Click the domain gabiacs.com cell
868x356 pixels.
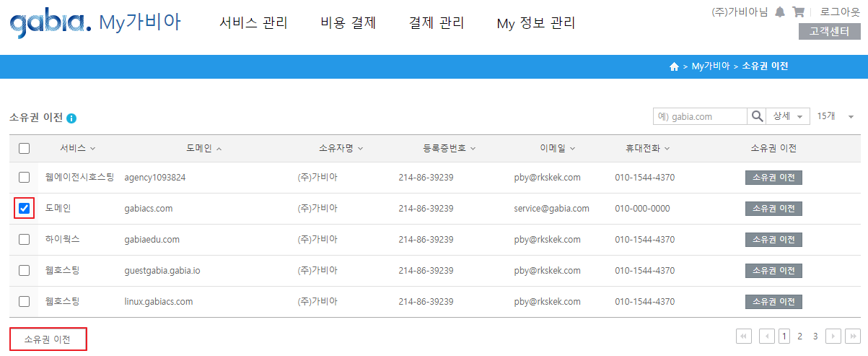149,208
